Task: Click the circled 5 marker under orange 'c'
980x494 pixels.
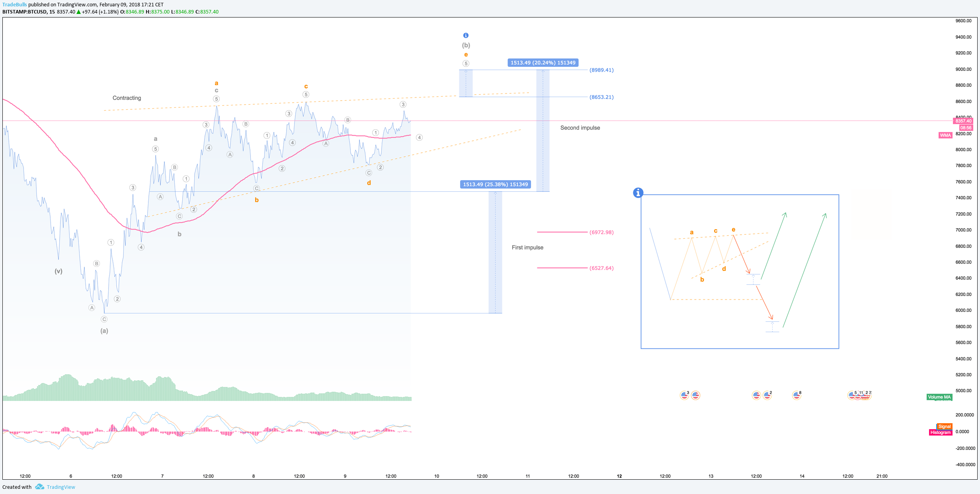Action: 306,95
